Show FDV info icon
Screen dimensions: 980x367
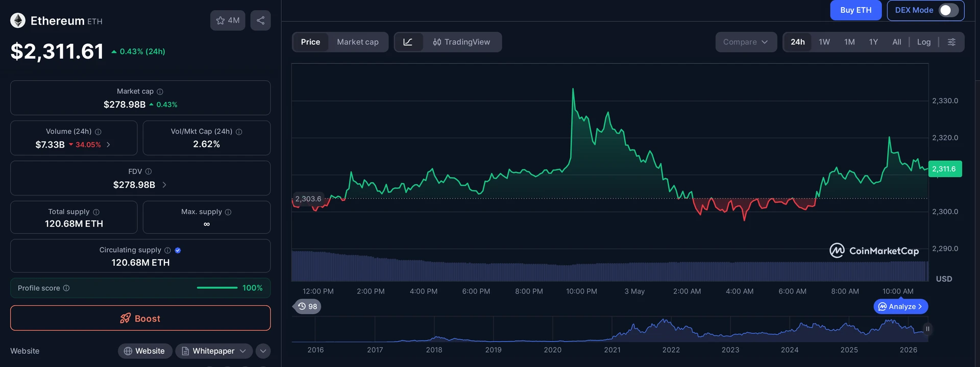pos(149,172)
